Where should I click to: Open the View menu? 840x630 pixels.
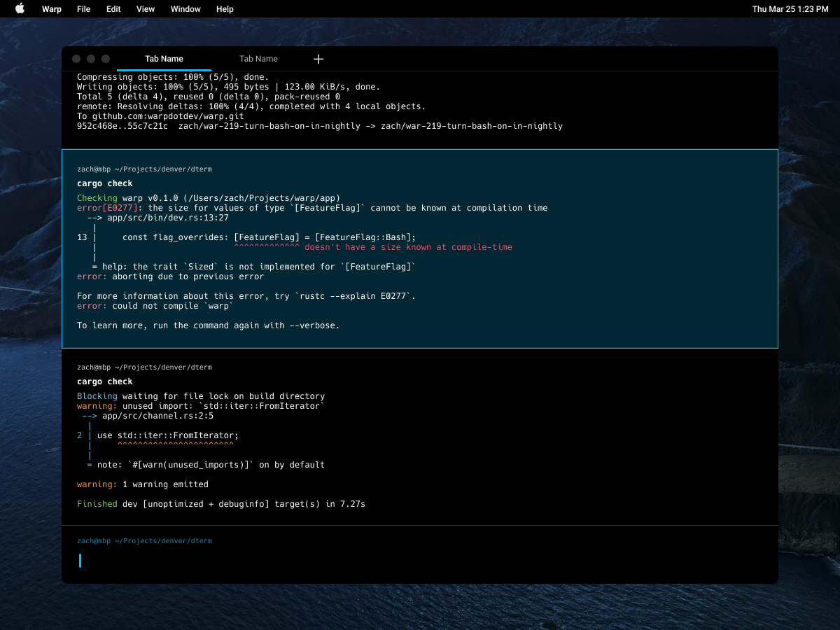(x=145, y=8)
